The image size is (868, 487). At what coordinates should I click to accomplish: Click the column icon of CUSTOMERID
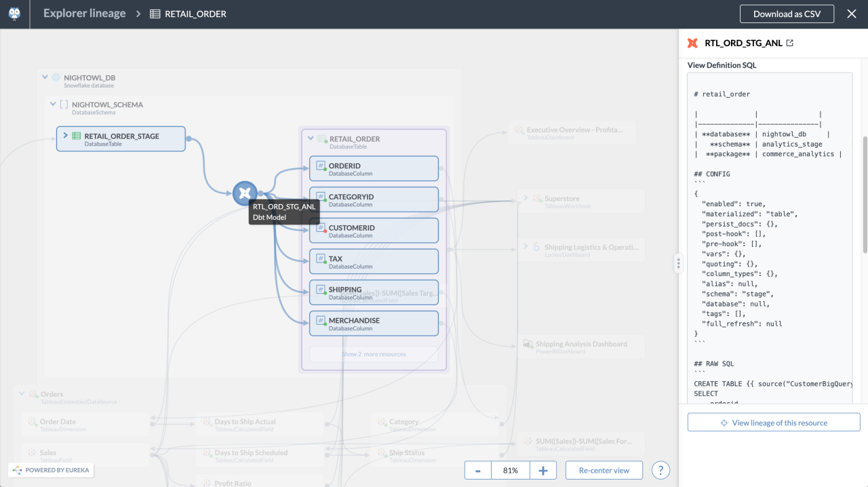tap(321, 228)
